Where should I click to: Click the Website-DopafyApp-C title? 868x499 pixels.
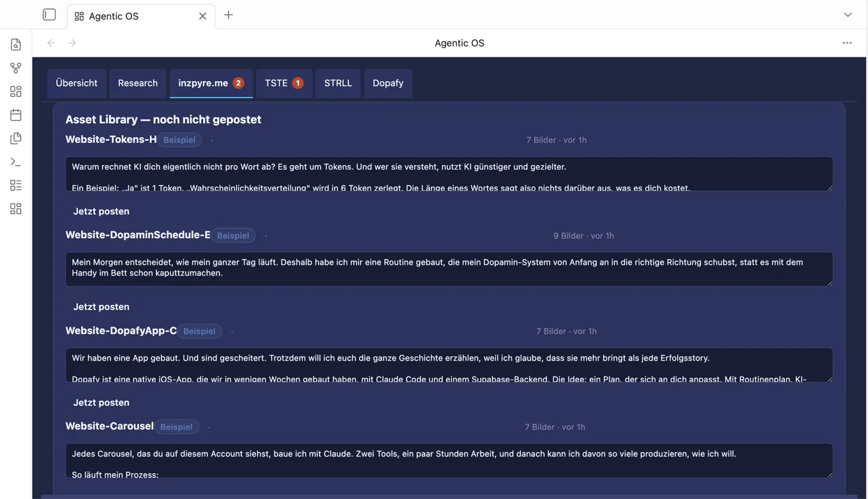point(121,331)
